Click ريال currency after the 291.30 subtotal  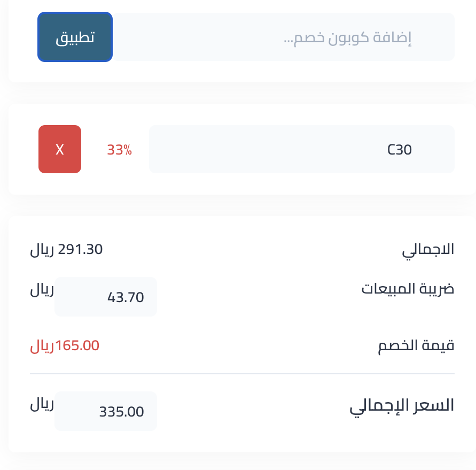point(42,250)
